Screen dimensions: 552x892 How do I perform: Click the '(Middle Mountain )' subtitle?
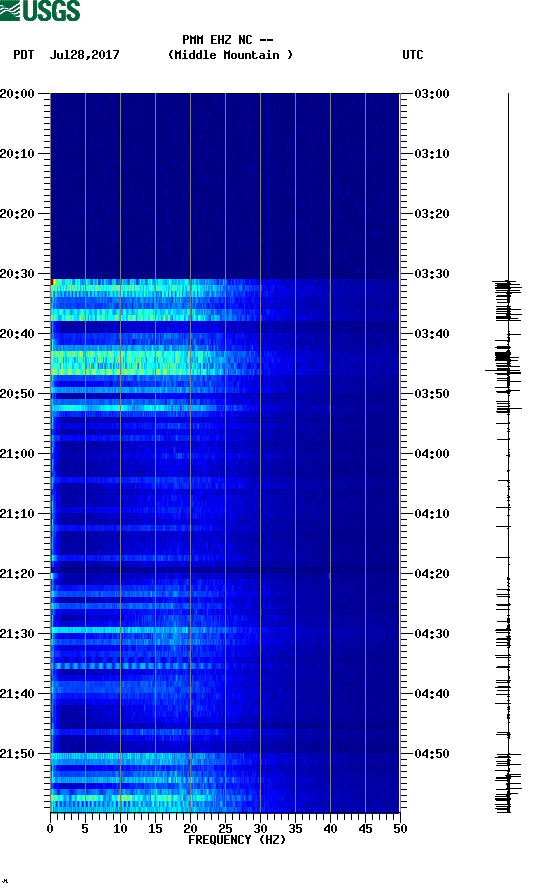[230, 55]
